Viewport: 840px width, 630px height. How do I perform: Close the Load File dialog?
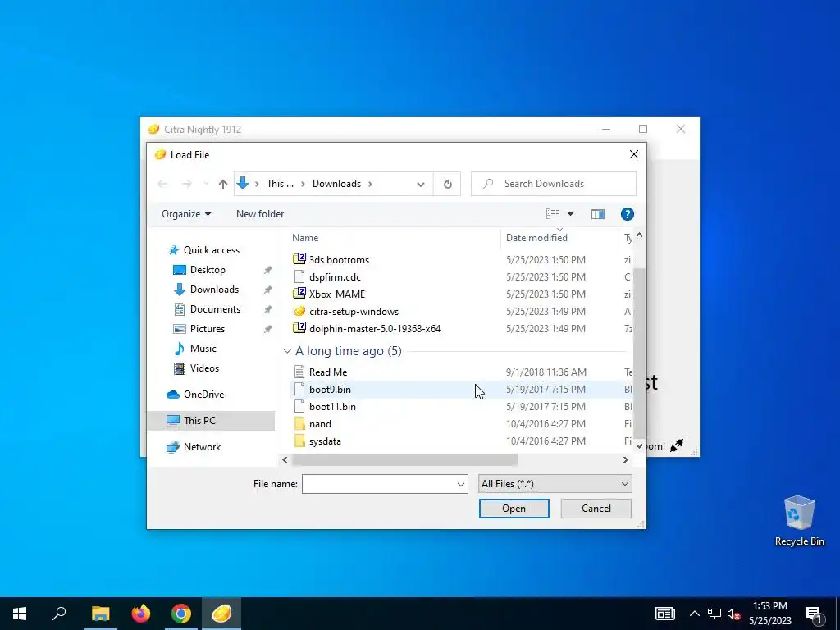634,154
